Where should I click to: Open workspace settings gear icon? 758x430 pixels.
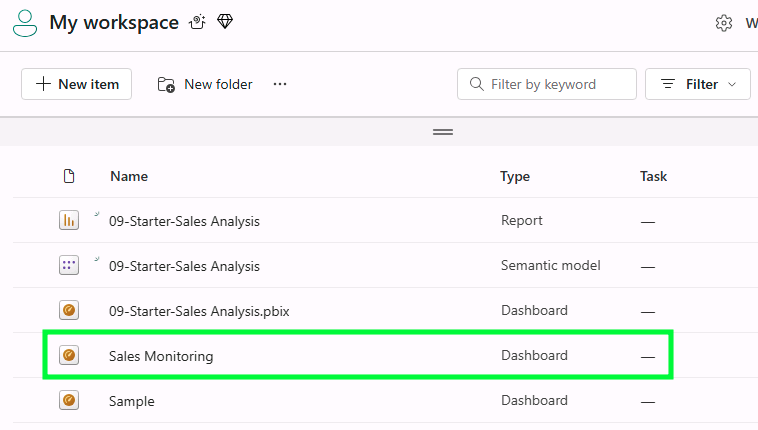tap(724, 23)
